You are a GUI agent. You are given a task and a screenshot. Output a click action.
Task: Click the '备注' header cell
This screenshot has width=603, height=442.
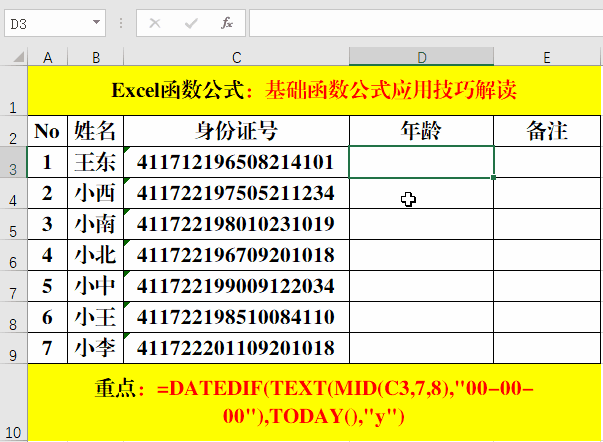[547, 131]
